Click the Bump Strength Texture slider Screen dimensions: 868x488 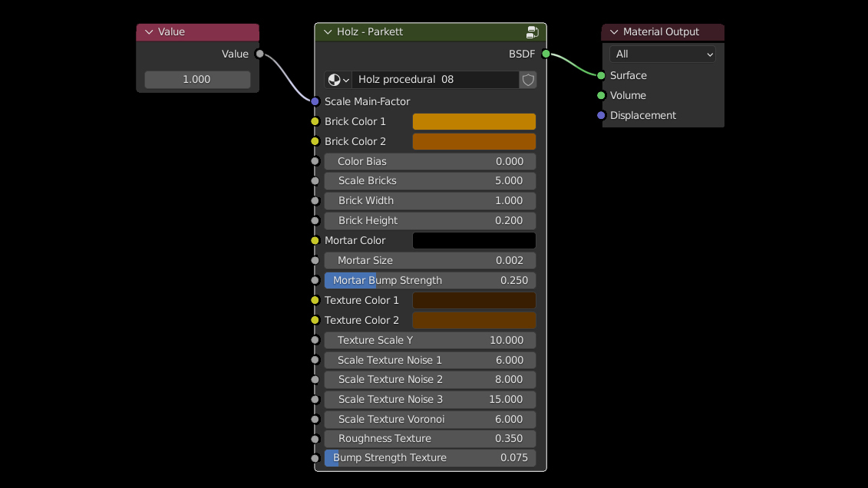click(430, 457)
